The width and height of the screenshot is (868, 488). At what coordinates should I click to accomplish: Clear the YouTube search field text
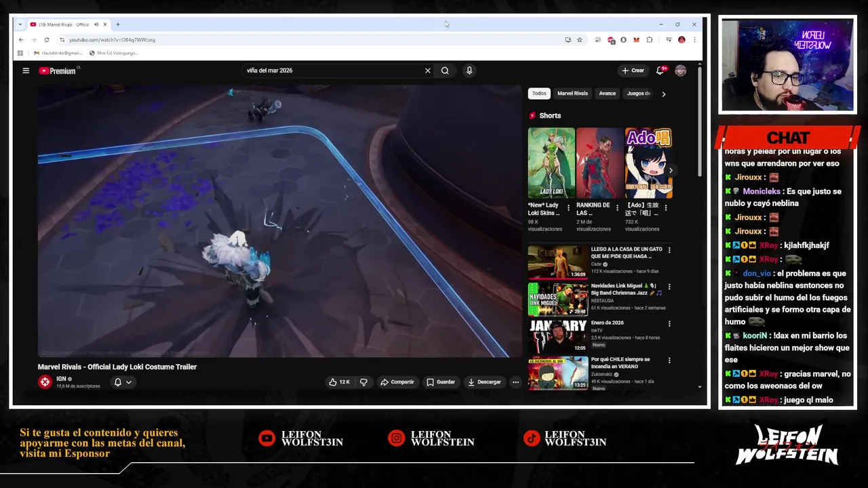point(427,70)
